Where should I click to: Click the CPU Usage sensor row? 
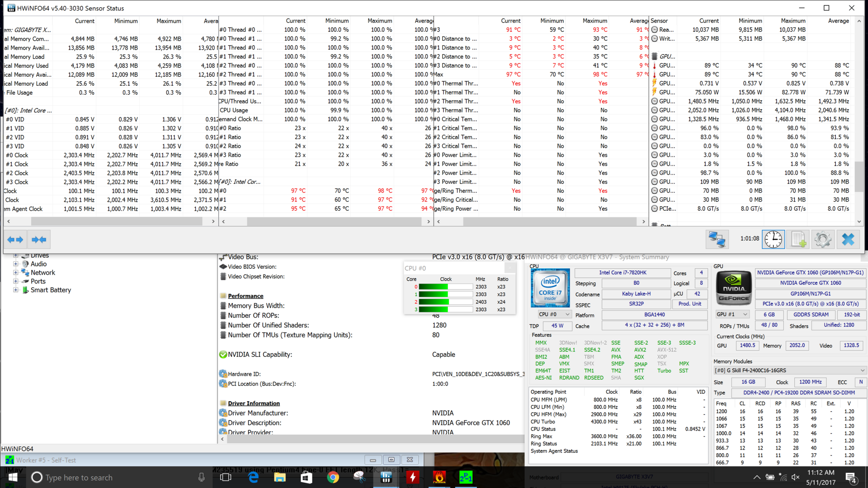(x=325, y=110)
